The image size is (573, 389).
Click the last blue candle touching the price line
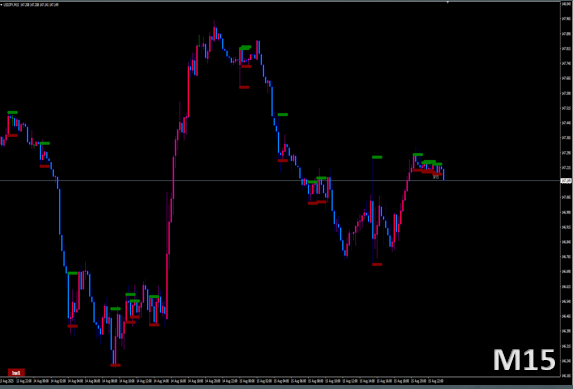[x=443, y=174]
